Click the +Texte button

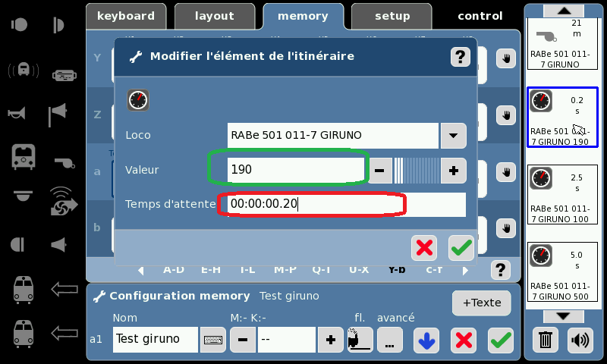(481, 303)
